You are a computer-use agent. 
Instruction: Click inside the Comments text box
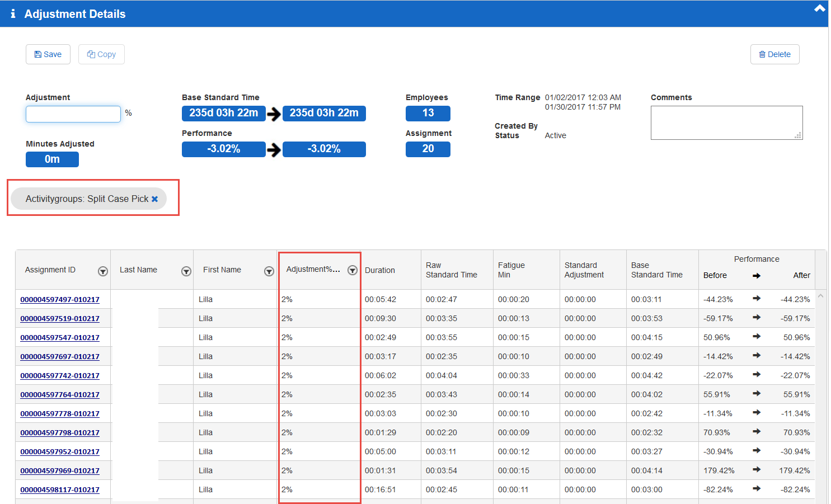726,123
